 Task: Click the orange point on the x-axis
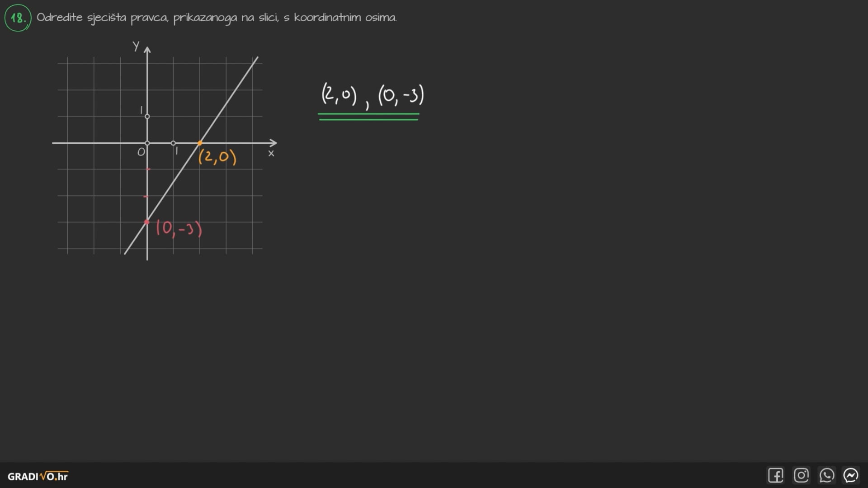tap(200, 143)
